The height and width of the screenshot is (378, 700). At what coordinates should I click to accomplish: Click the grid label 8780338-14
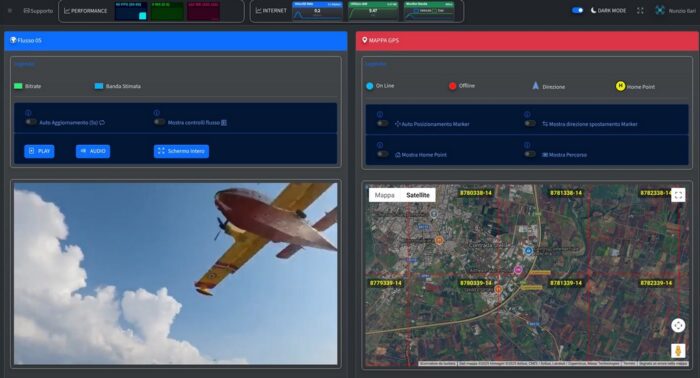[x=475, y=193]
